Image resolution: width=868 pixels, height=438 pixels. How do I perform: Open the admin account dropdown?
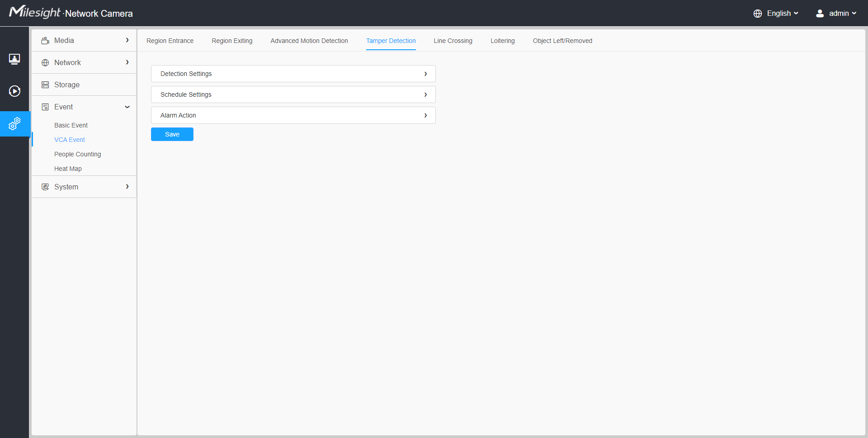pyautogui.click(x=840, y=13)
